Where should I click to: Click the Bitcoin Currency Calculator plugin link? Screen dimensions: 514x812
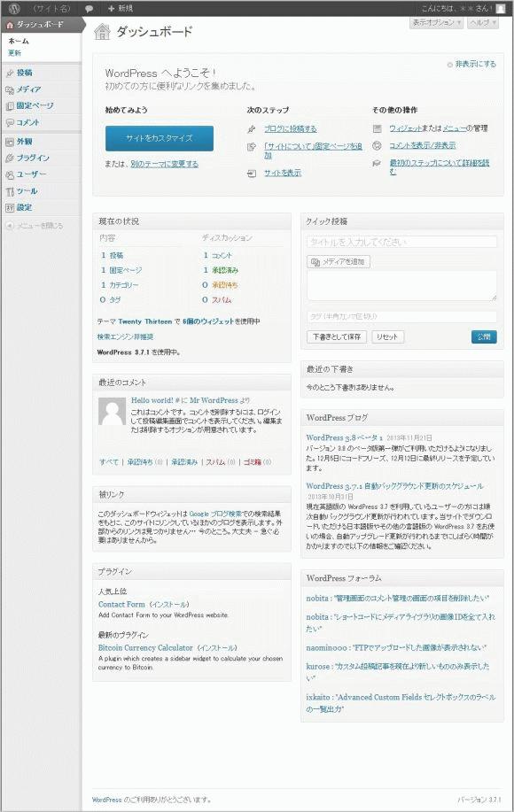click(x=145, y=648)
